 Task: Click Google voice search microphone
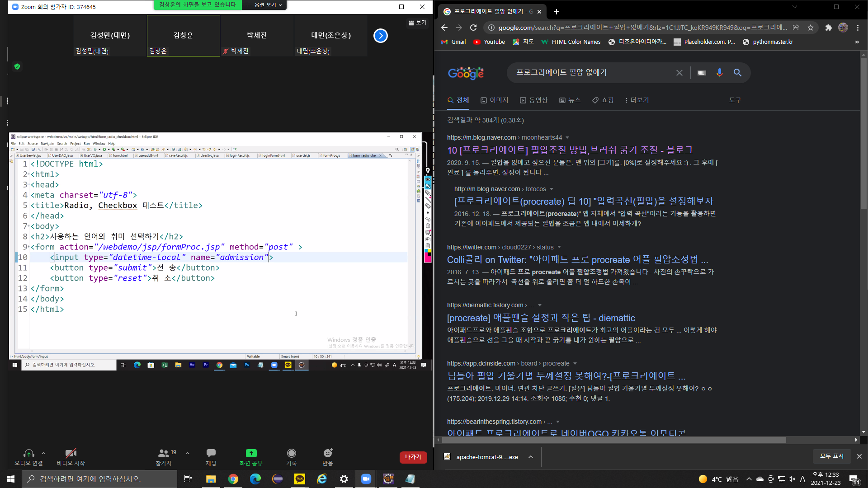tap(719, 73)
